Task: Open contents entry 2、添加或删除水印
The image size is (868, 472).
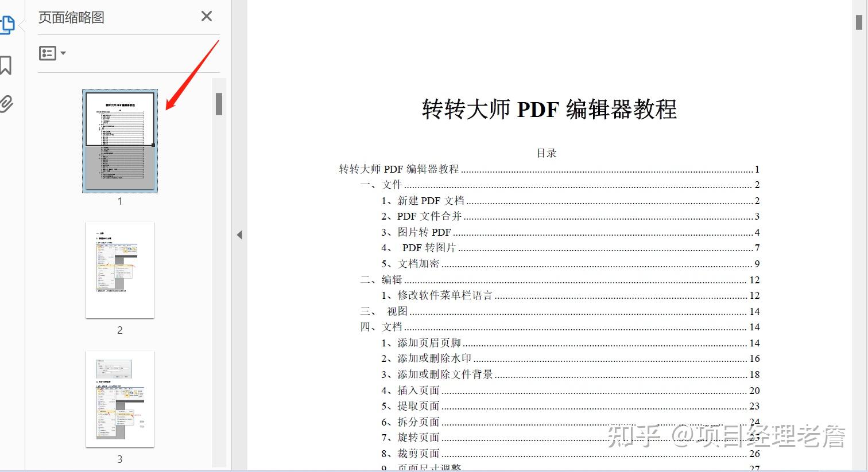Action: pyautogui.click(x=570, y=358)
